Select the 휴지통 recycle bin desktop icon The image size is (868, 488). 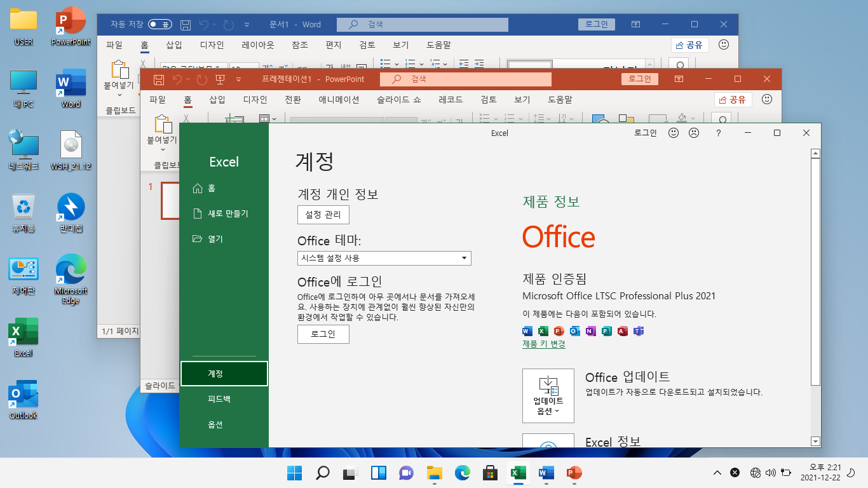(24, 213)
